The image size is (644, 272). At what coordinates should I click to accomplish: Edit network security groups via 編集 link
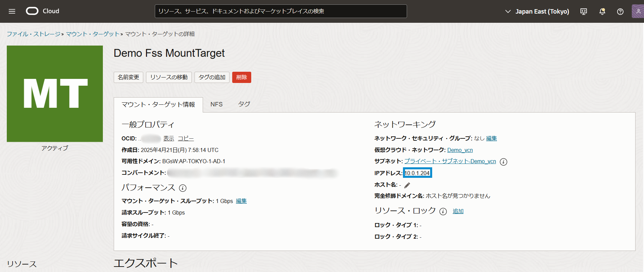492,138
